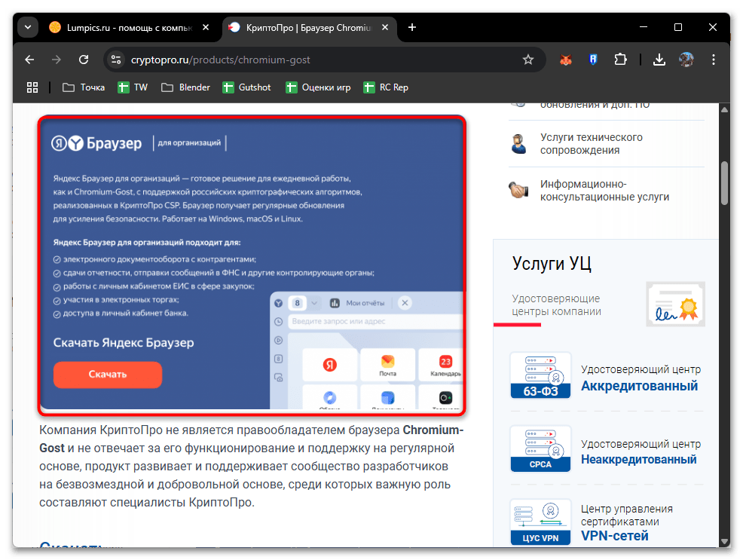
Task: Click the Яндекс Браузер logo in banner
Action: [x=96, y=142]
